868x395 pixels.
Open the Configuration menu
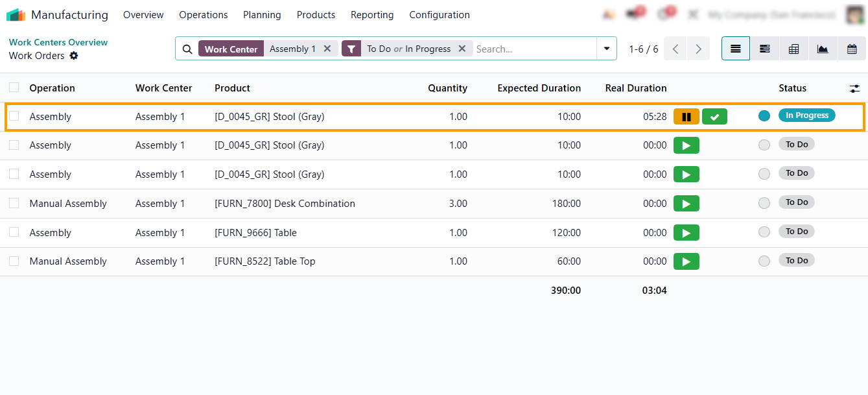click(440, 15)
